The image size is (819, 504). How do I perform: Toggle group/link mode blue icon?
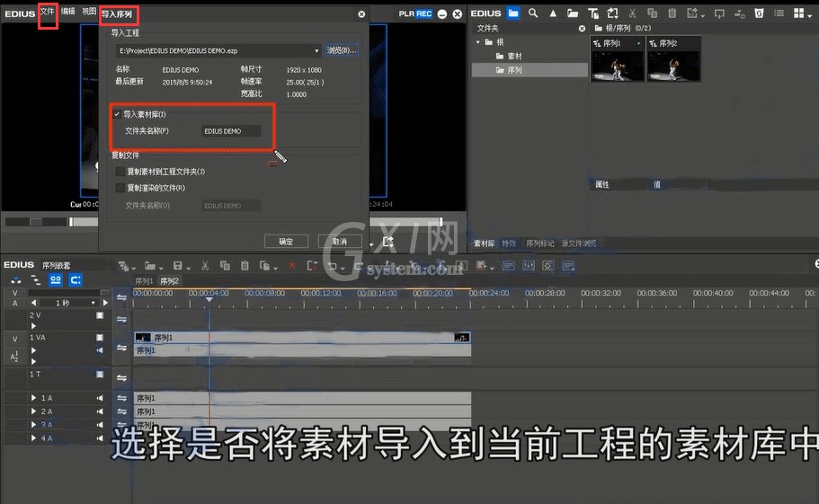pyautogui.click(x=56, y=280)
